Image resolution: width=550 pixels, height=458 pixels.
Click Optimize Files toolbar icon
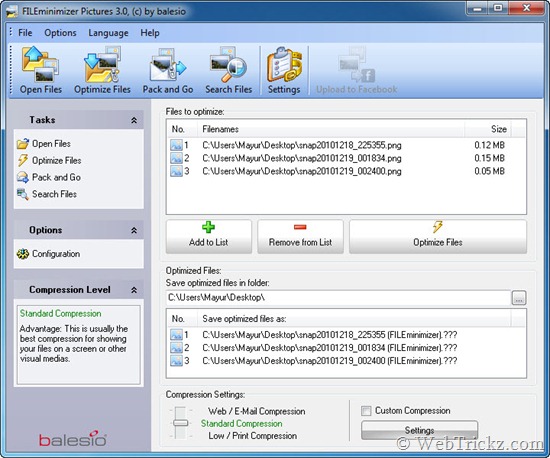pos(102,70)
